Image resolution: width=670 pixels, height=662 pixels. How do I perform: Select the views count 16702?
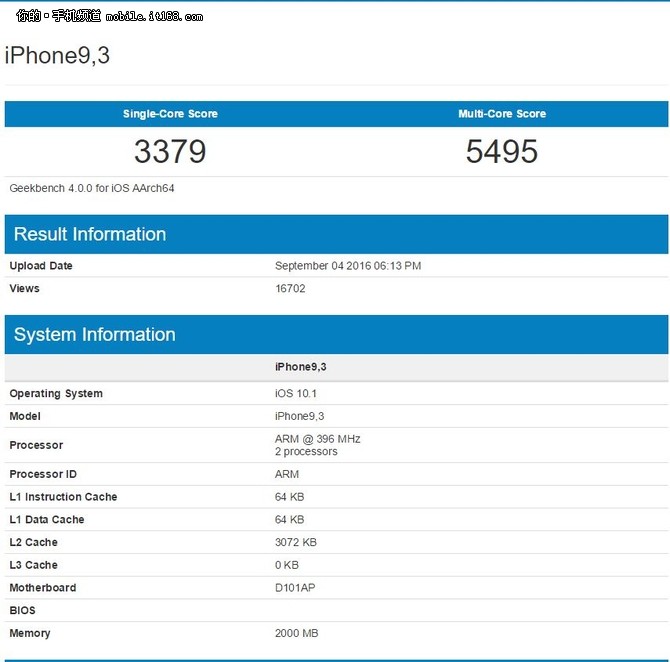point(290,288)
